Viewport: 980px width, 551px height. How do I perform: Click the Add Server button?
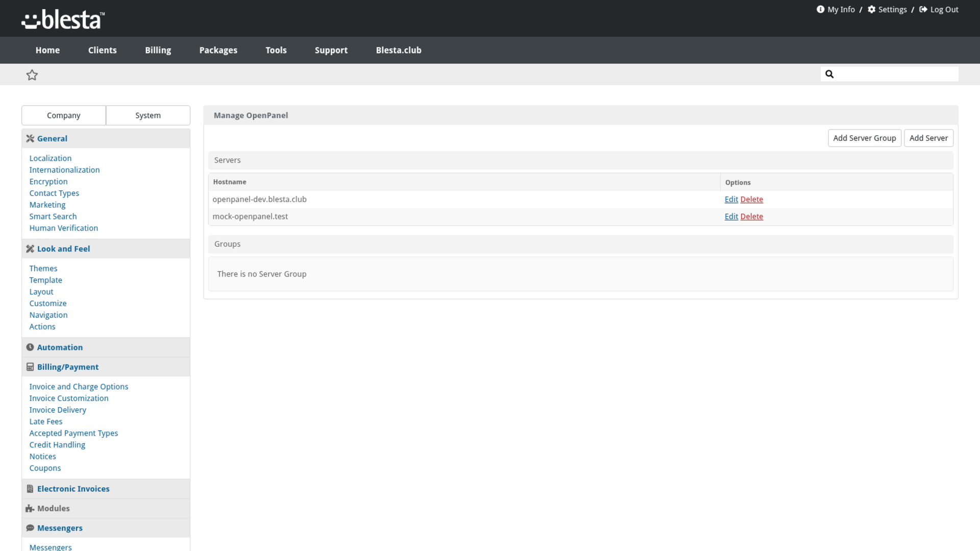pos(928,138)
